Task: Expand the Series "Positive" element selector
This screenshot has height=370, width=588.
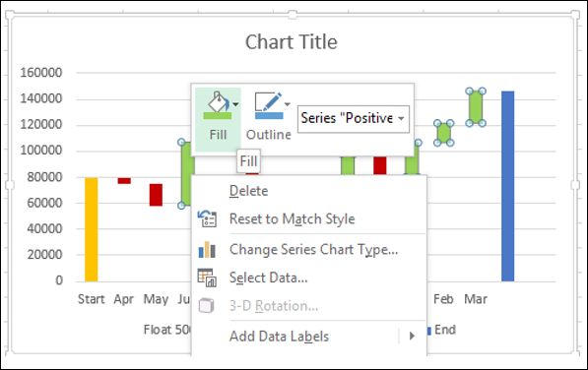Action: tap(354, 119)
